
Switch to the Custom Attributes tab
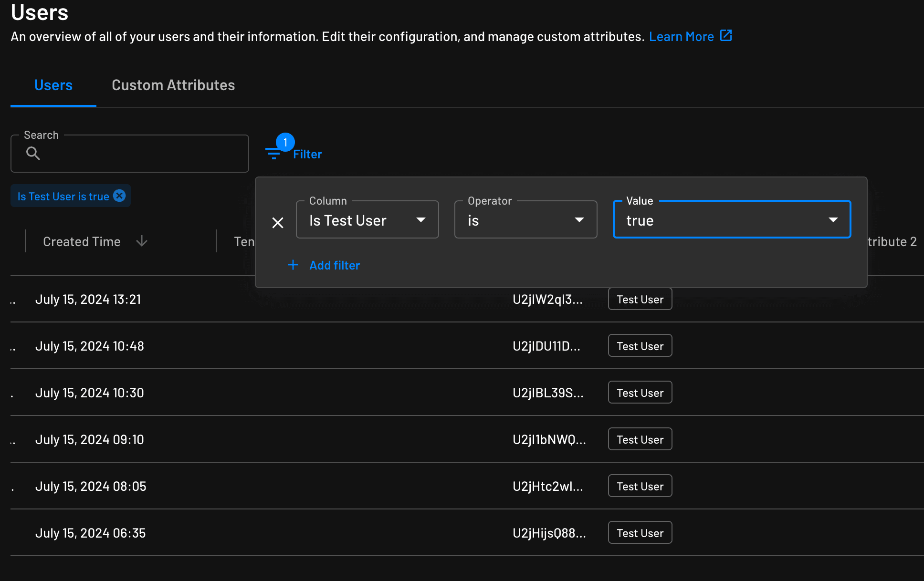coord(173,85)
